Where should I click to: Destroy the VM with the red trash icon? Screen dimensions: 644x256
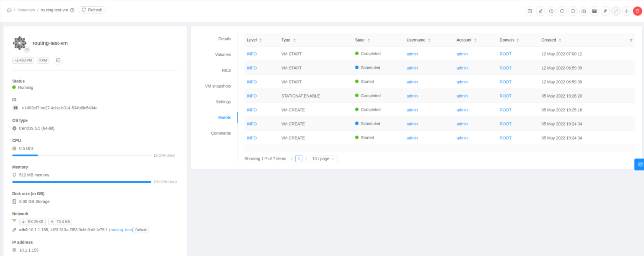tap(638, 11)
